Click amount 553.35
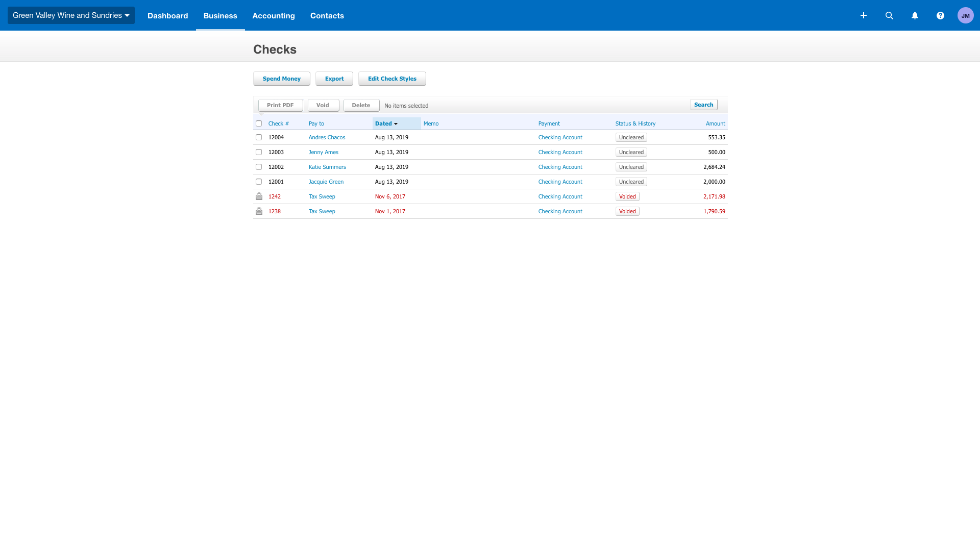Screen dimensions: 980x551 coord(717,137)
